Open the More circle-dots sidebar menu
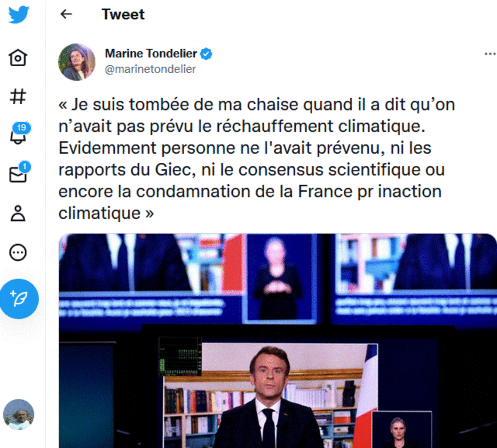 [18, 253]
